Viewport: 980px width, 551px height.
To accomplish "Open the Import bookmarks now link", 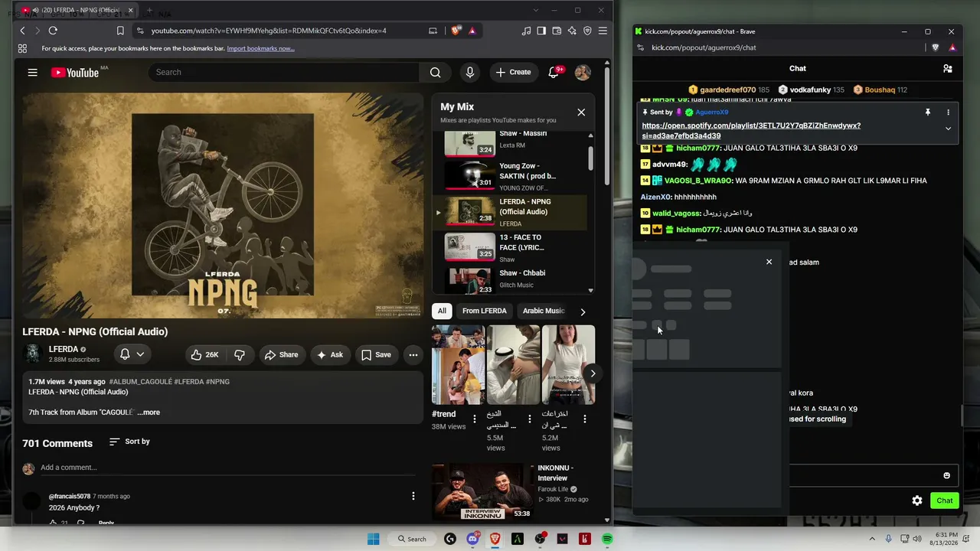I will (260, 48).
